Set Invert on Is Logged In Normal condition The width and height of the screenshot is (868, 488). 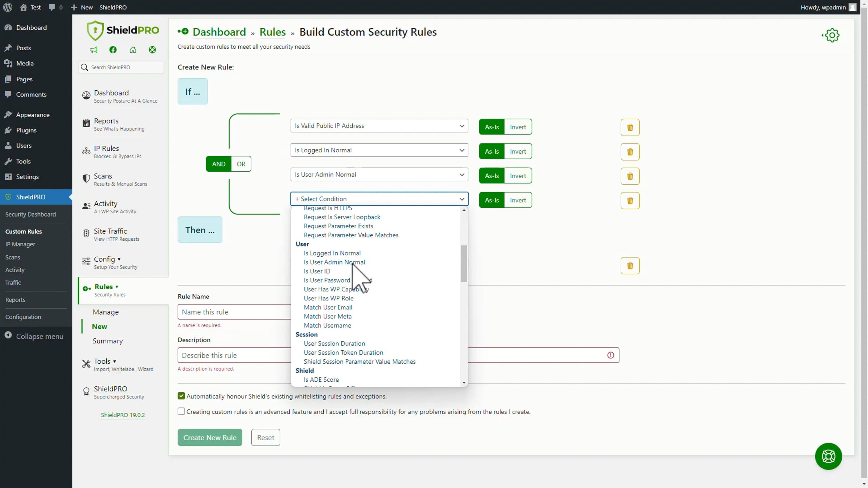(x=518, y=151)
